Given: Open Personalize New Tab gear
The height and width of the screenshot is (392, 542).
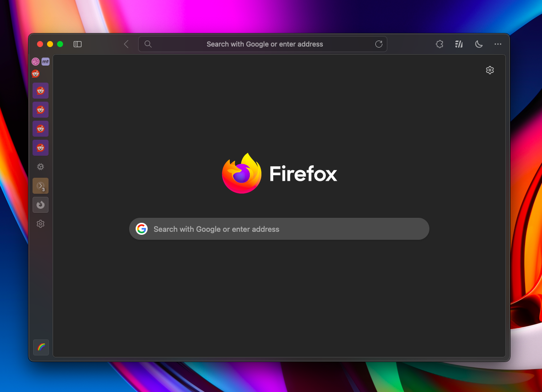Looking at the screenshot, I should pos(490,70).
